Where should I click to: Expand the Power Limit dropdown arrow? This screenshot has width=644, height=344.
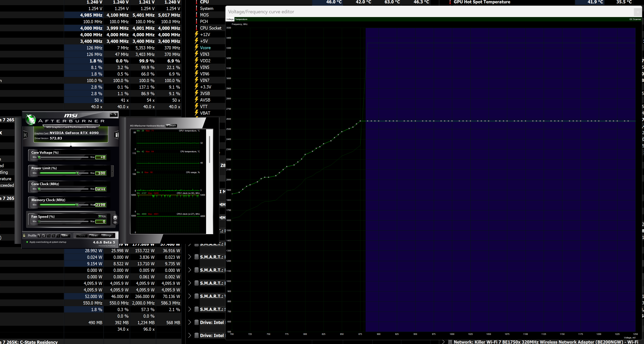112,171
